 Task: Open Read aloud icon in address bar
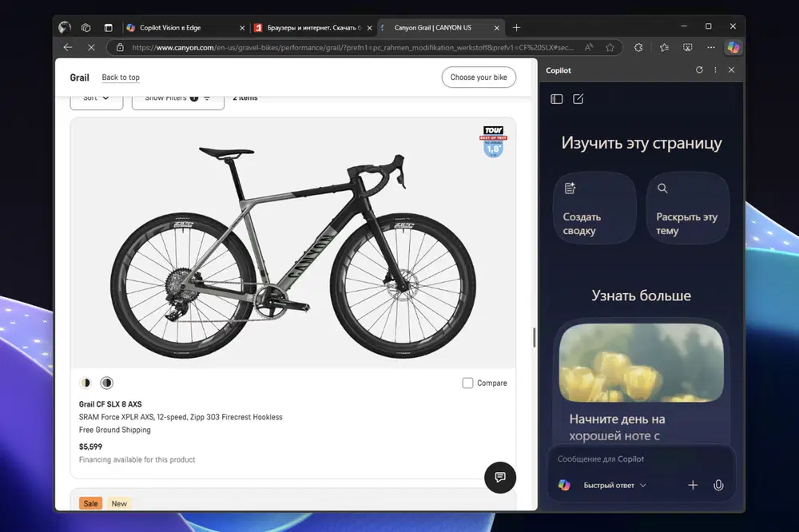point(589,47)
